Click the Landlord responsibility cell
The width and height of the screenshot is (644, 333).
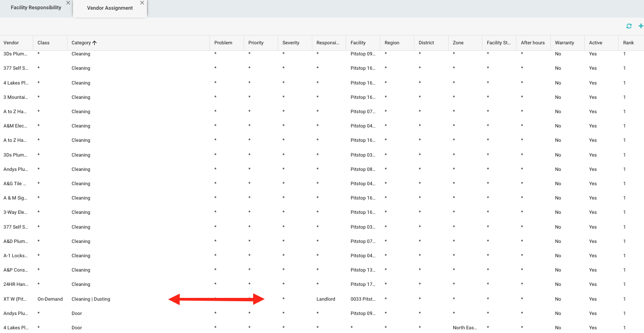pos(326,299)
